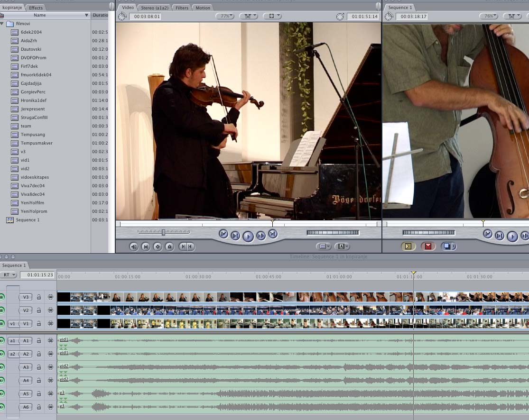Screen dimensions: 529x420
Task: Open Canvas playhead sync pop-up
Action: [512, 16]
